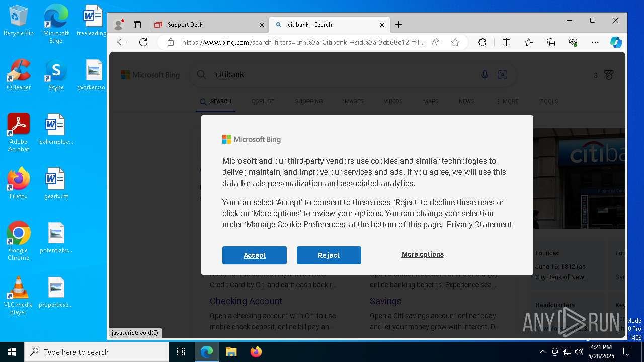Open treeleading Word document icon

[x=92, y=21]
